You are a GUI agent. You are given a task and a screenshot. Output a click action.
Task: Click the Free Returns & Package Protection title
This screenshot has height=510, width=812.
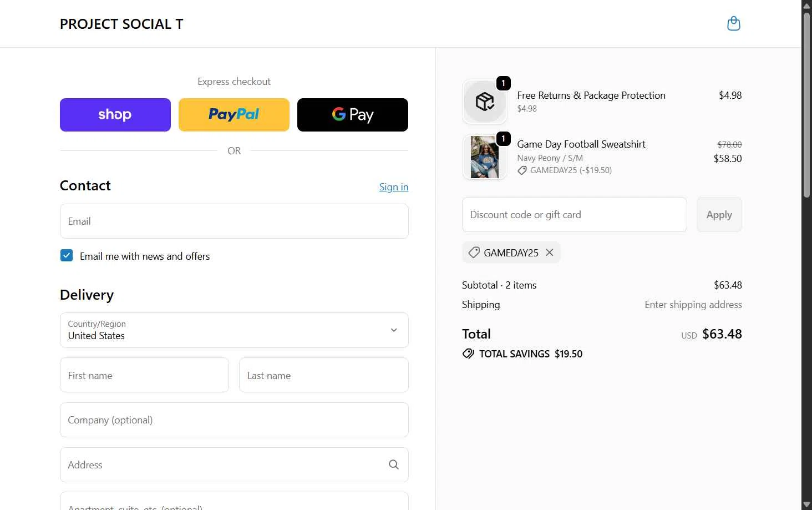tap(591, 95)
